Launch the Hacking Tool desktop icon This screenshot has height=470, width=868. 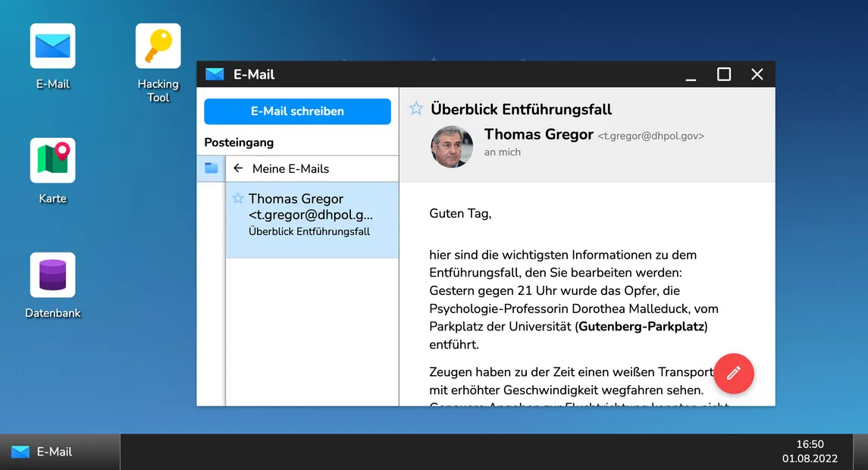tap(158, 46)
